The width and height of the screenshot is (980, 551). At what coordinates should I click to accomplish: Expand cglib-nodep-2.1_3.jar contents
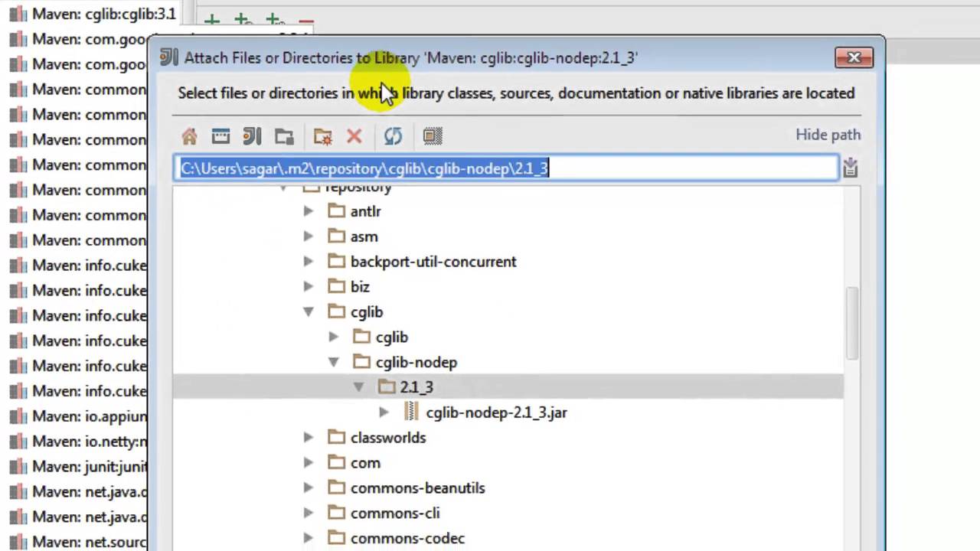pyautogui.click(x=384, y=412)
